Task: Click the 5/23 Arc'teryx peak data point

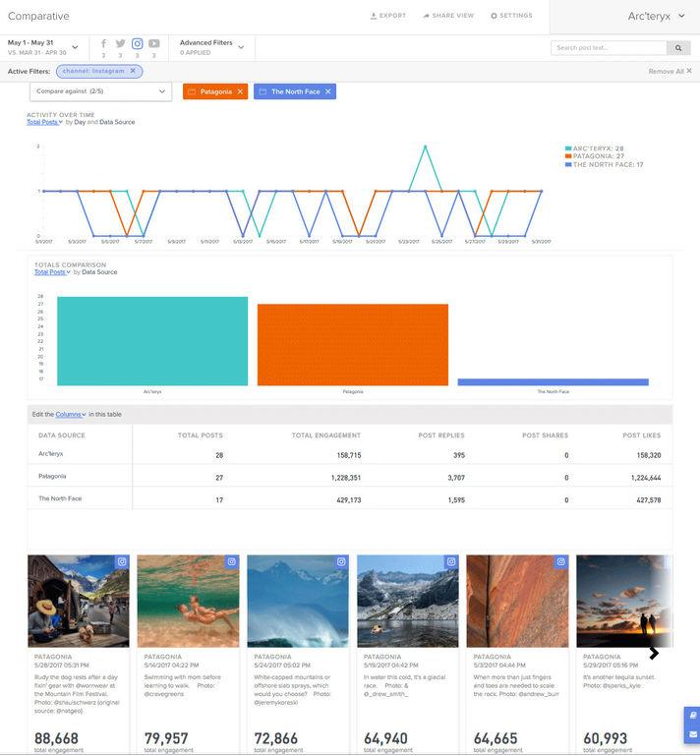Action: coord(425,145)
